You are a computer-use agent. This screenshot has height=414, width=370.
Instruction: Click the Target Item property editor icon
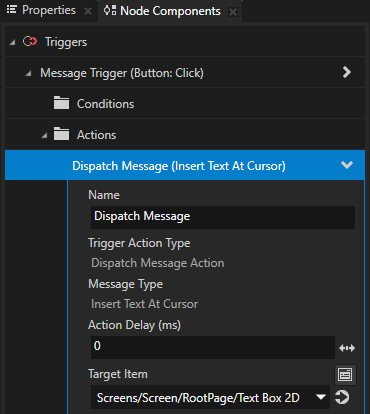pos(345,375)
